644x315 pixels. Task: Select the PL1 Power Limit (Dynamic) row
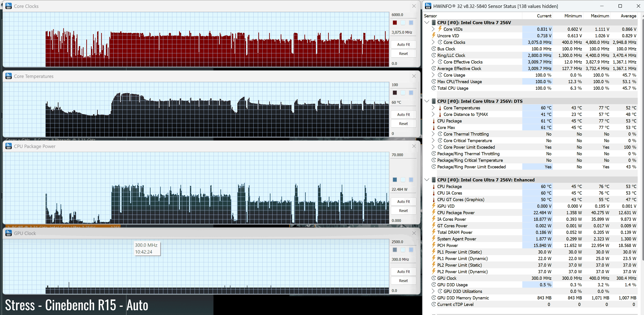tap(462, 259)
